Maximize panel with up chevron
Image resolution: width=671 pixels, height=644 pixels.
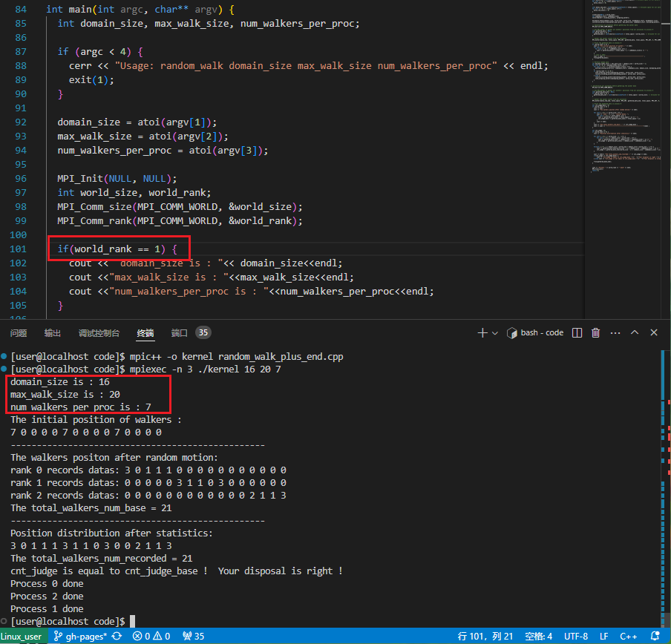coord(635,332)
